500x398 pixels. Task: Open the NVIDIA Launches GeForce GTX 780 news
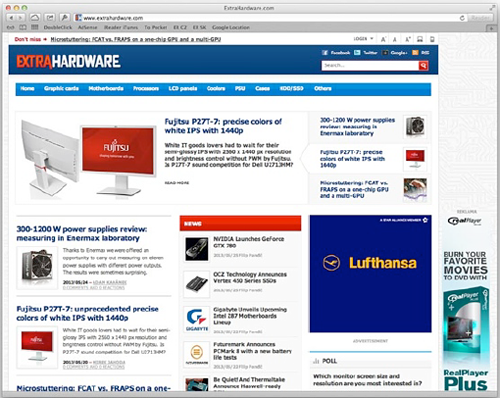point(249,242)
